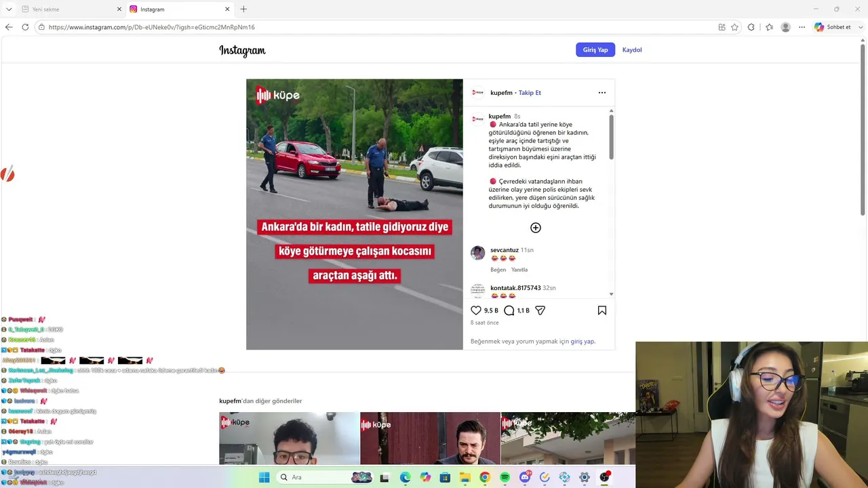The width and height of the screenshot is (868, 488).
Task: Open the kupefm profile picture in post header
Action: 478,93
